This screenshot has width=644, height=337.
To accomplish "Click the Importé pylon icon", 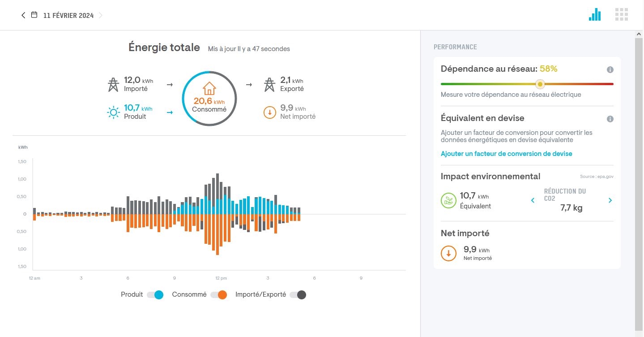I will click(113, 84).
